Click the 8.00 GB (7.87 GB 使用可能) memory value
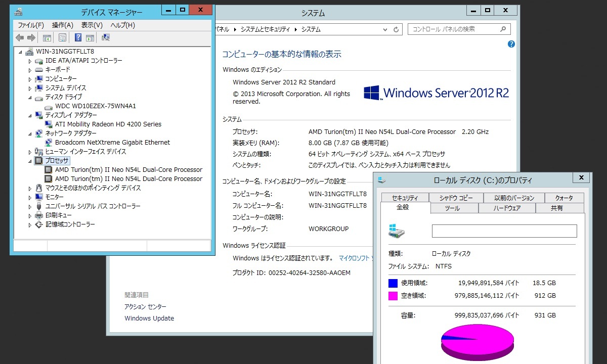607x364 pixels. click(x=349, y=143)
